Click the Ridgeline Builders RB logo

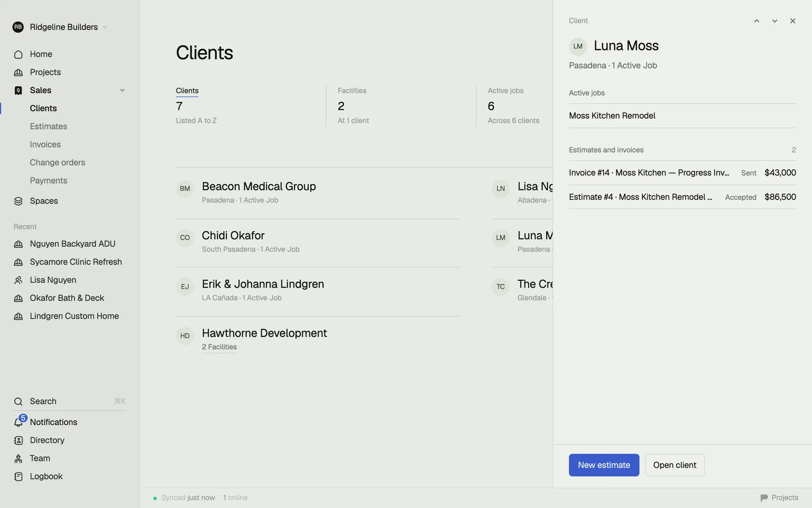(x=18, y=27)
